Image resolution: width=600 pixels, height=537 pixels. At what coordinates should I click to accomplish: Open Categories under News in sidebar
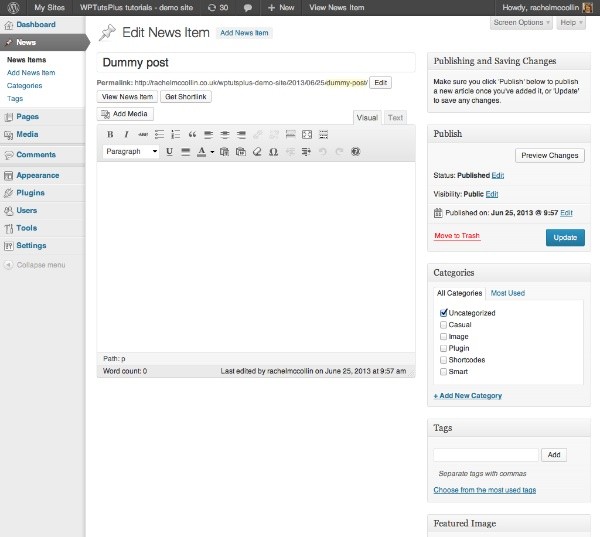pyautogui.click(x=24, y=86)
